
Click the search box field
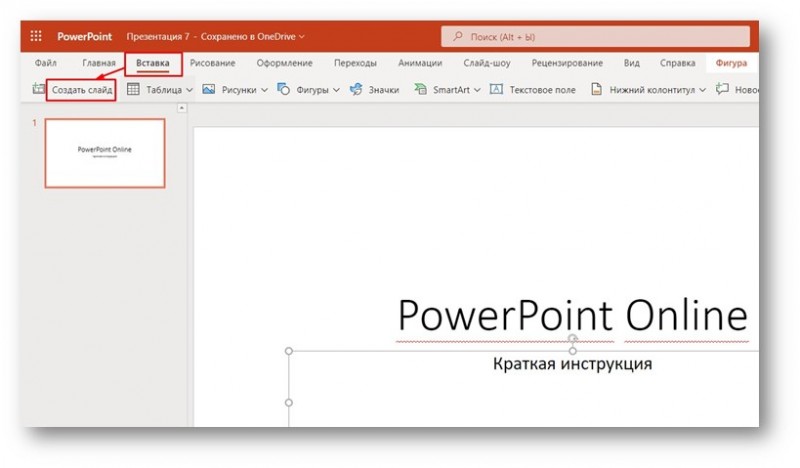(x=595, y=37)
